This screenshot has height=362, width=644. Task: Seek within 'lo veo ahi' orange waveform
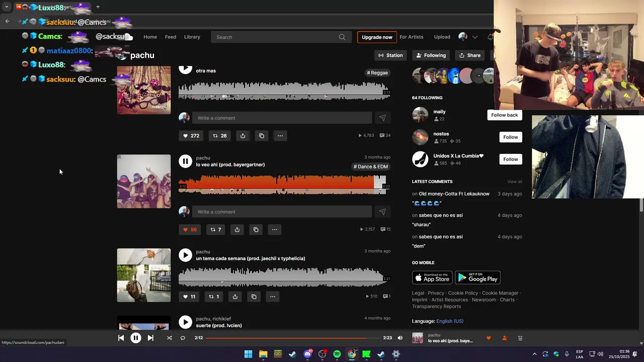(284, 185)
